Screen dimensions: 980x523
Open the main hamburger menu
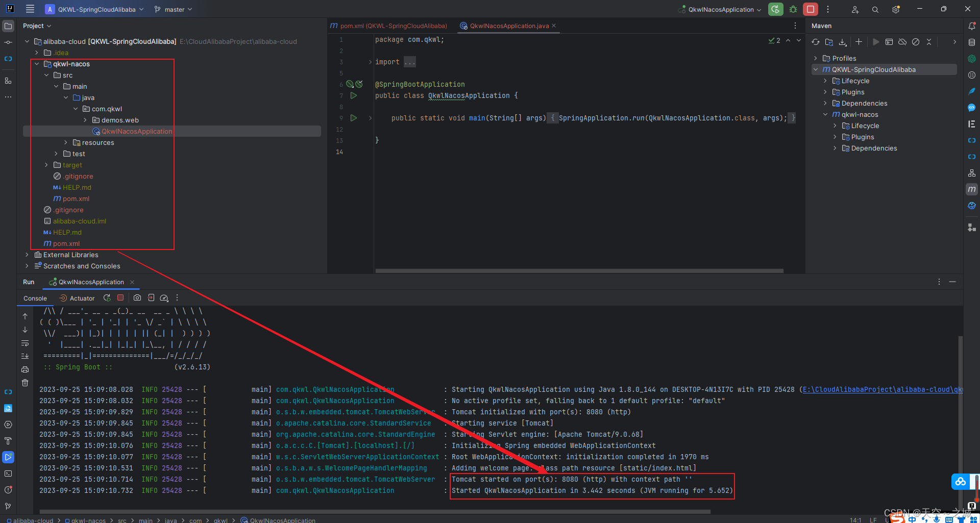point(30,9)
